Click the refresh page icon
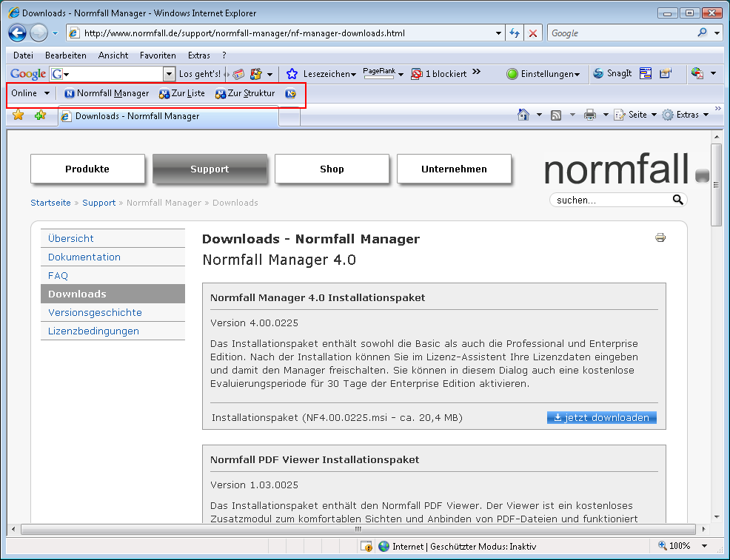730x560 pixels. [515, 33]
